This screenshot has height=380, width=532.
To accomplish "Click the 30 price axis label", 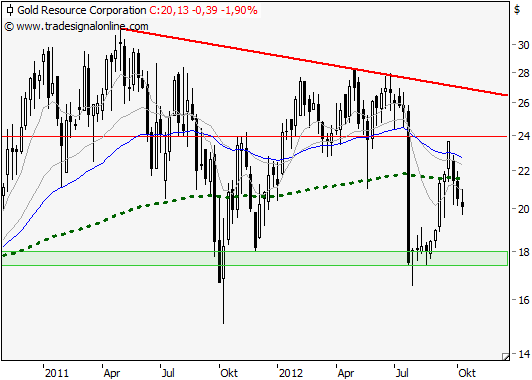I will click(x=523, y=45).
